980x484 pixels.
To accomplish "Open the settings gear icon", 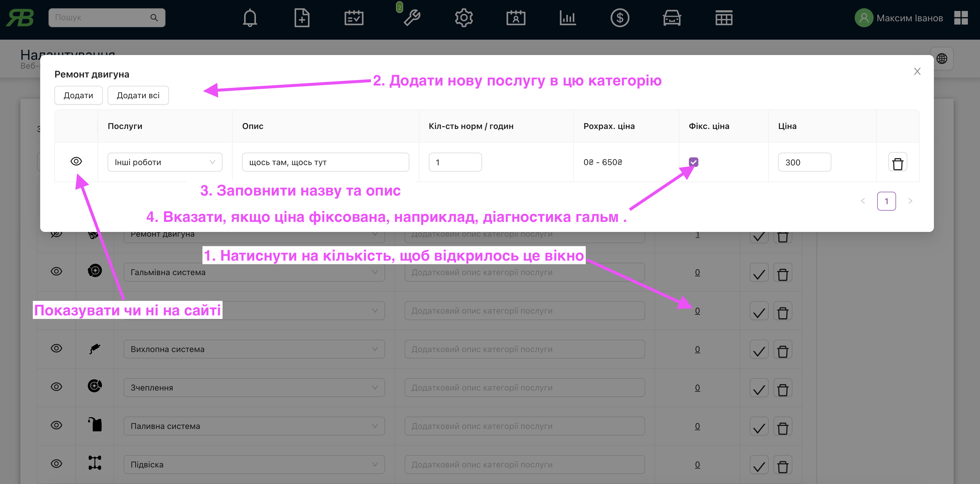I will pyautogui.click(x=464, y=18).
